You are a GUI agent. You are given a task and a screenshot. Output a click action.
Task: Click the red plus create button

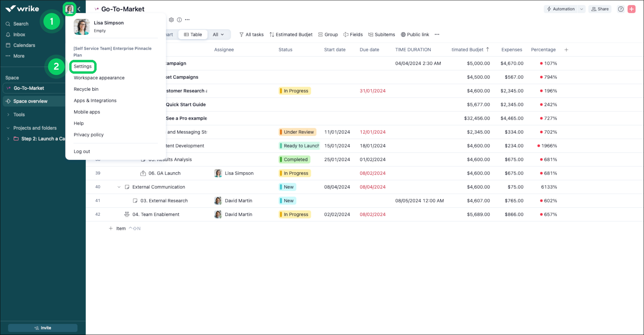click(631, 9)
